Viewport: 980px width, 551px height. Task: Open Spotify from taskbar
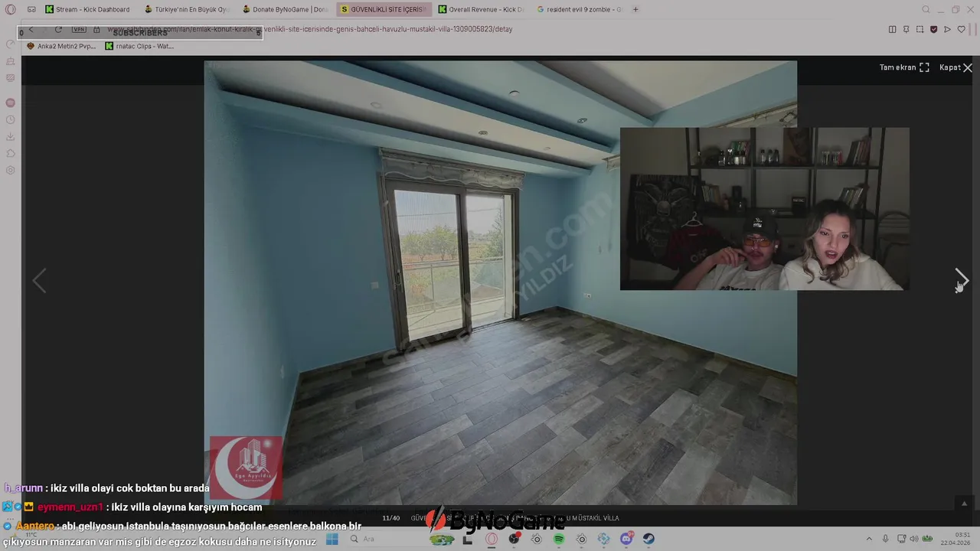pyautogui.click(x=559, y=539)
